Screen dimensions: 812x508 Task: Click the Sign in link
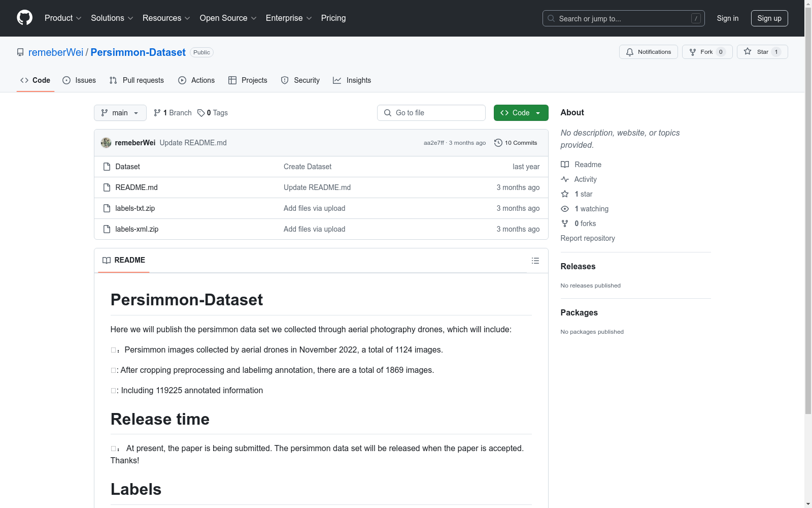(x=728, y=18)
